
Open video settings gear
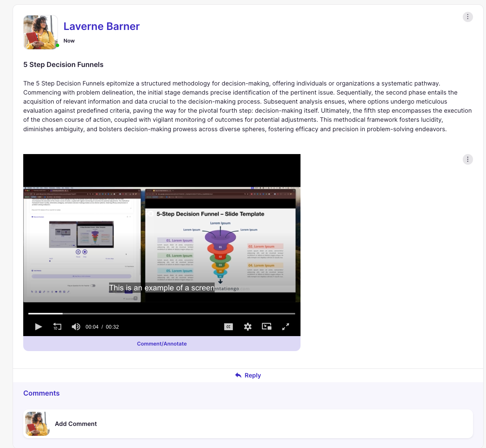(248, 327)
